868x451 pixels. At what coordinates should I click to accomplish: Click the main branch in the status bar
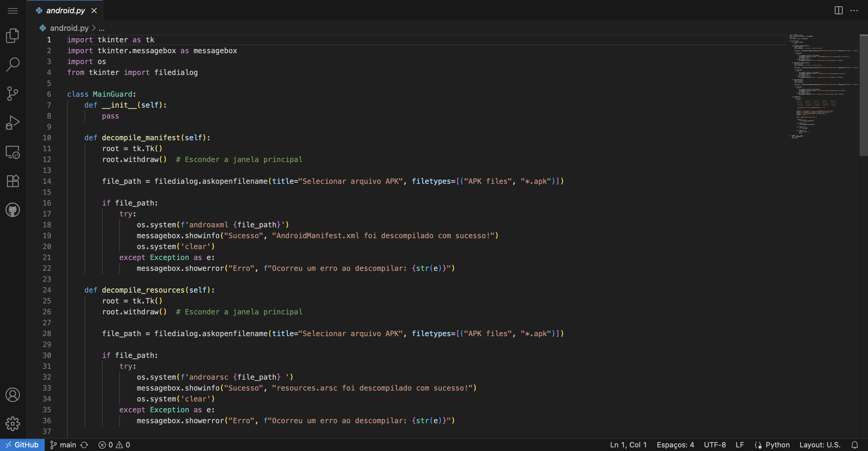(x=64, y=445)
